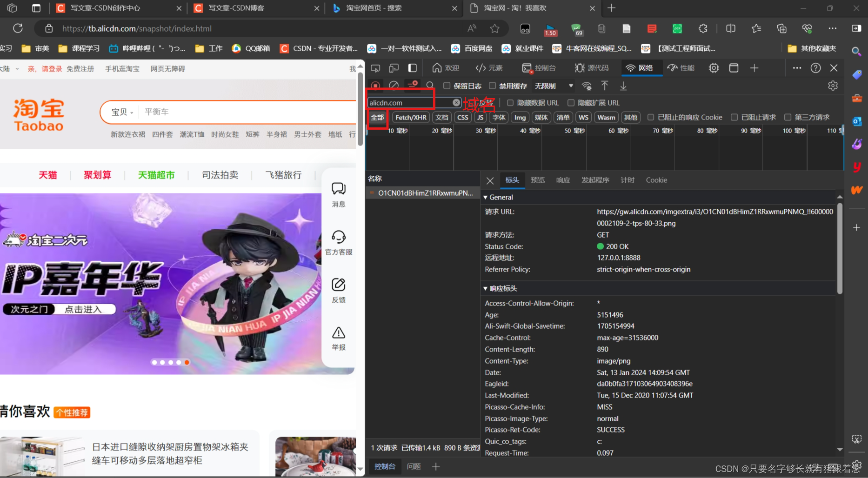Toggle 隐藏扩展 URL checkbox
The image size is (868, 478).
coord(571,103)
